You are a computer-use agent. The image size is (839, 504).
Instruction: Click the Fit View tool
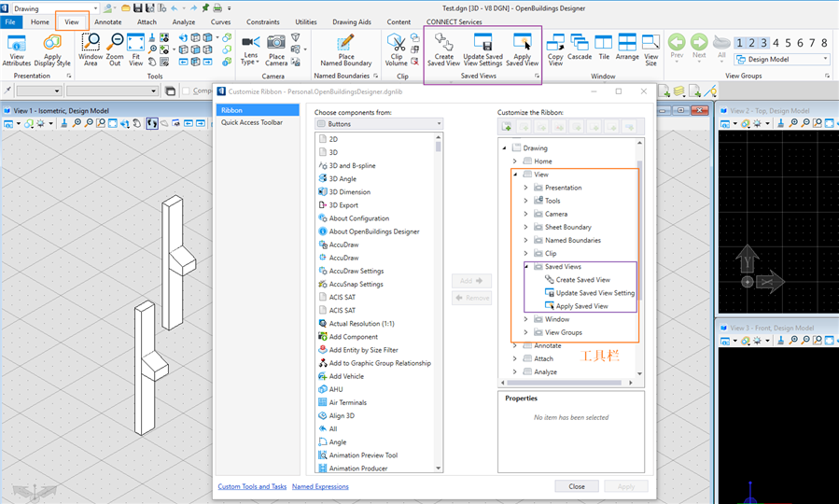pos(136,49)
